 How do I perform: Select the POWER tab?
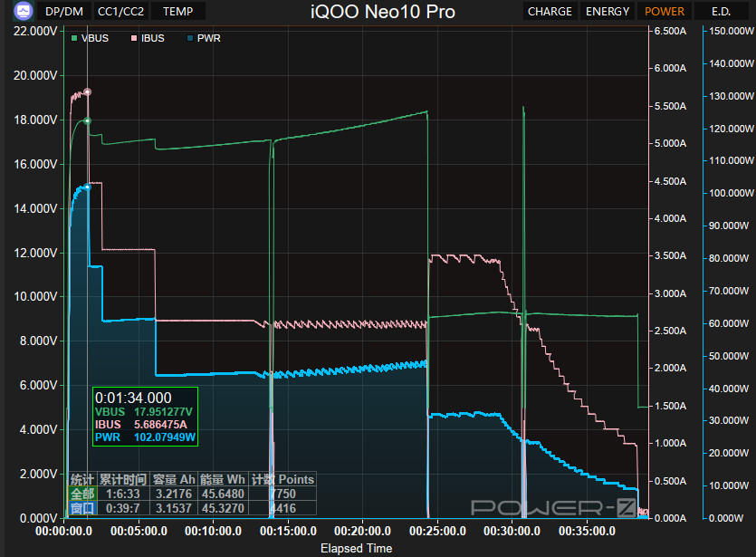click(665, 11)
